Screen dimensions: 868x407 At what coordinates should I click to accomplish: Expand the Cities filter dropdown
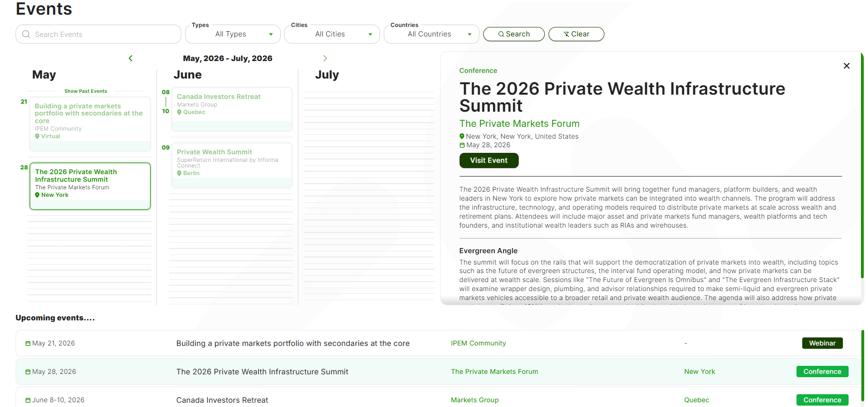[332, 34]
